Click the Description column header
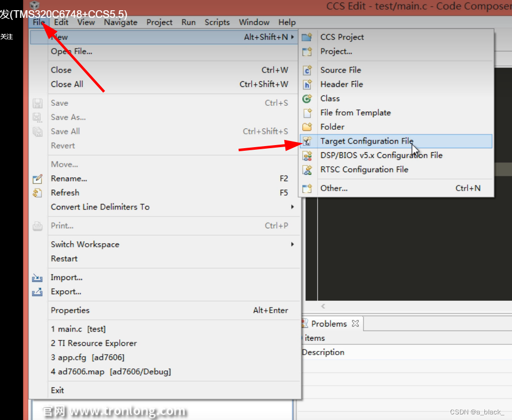This screenshot has height=420, width=512. pyautogui.click(x=323, y=353)
